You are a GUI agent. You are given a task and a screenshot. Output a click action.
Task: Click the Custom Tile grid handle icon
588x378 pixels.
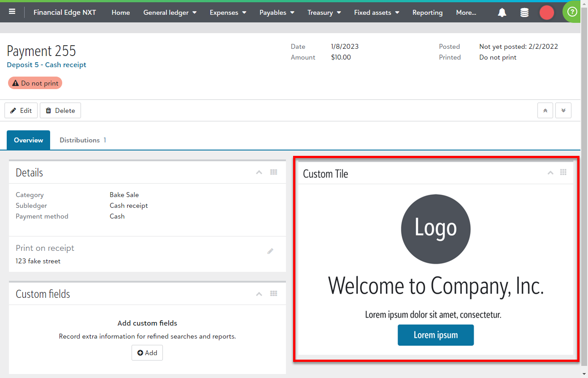[563, 172]
